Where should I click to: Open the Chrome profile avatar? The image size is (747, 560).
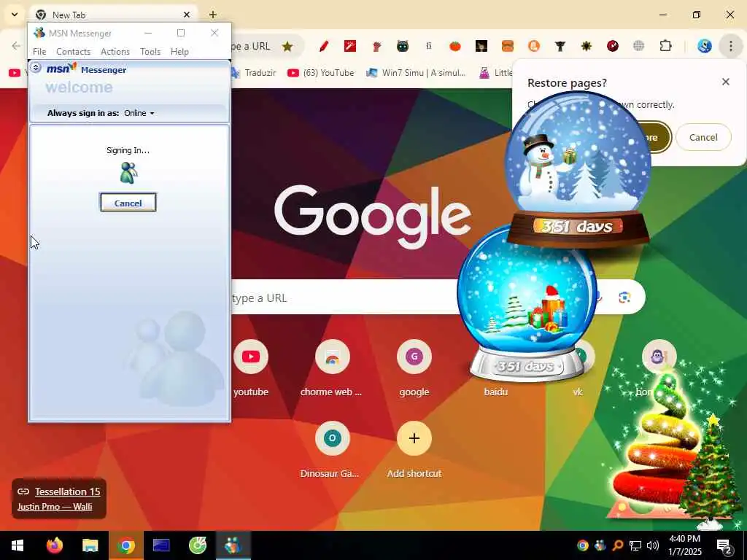point(705,46)
